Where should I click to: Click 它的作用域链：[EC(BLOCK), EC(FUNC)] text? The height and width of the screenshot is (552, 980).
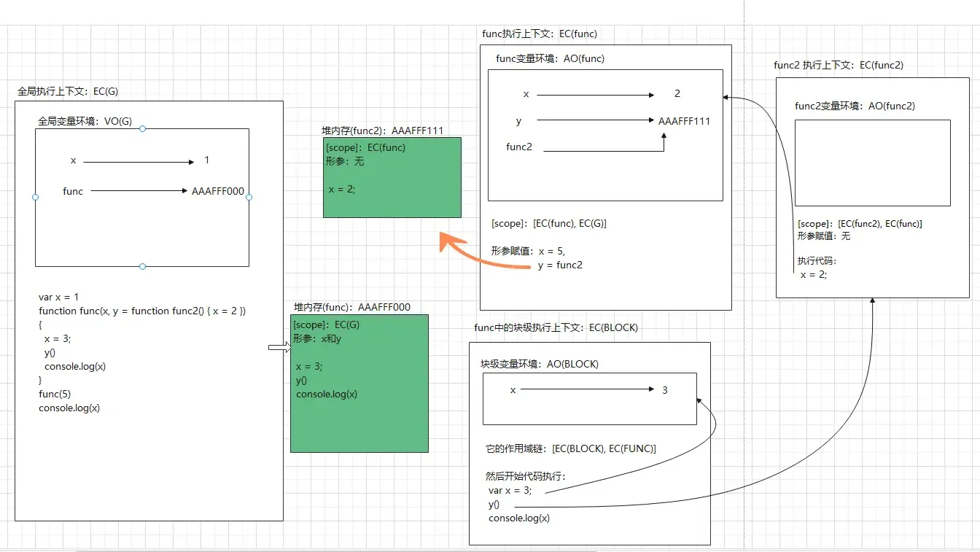[x=571, y=448]
